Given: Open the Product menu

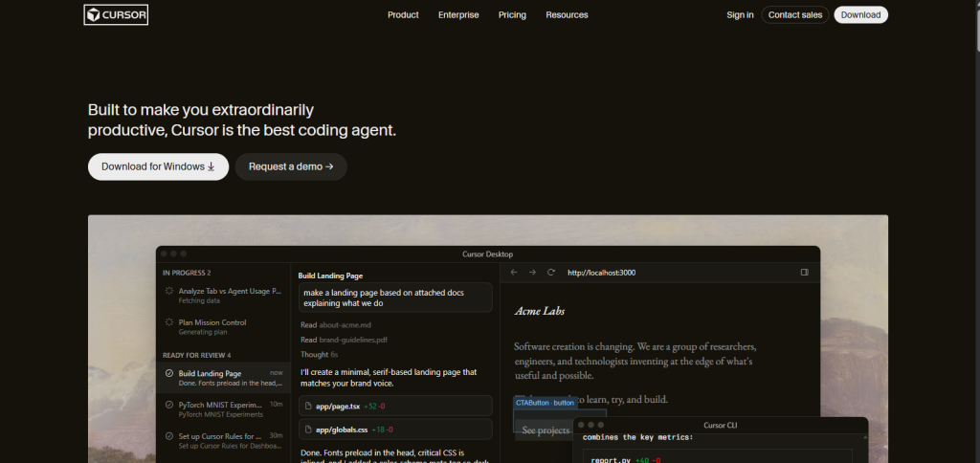Looking at the screenshot, I should coord(403,15).
